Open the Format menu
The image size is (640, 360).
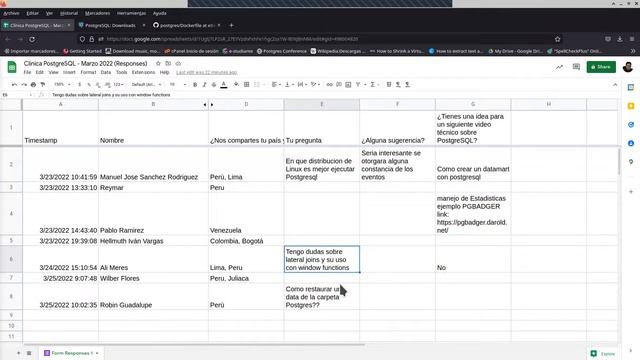tap(88, 72)
